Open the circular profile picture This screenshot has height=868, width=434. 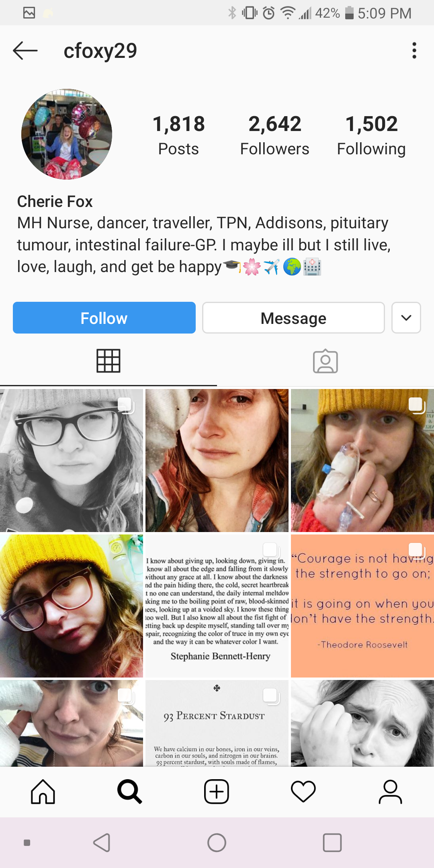(x=67, y=134)
